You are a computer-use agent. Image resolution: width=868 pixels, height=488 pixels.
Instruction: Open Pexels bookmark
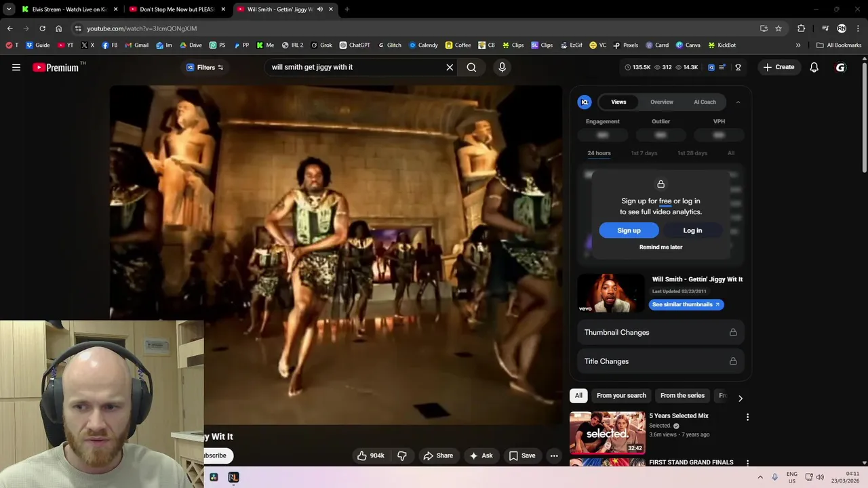[625, 45]
